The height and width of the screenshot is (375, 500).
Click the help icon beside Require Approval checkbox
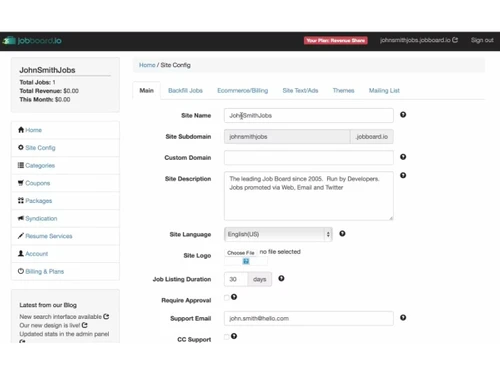[234, 297]
